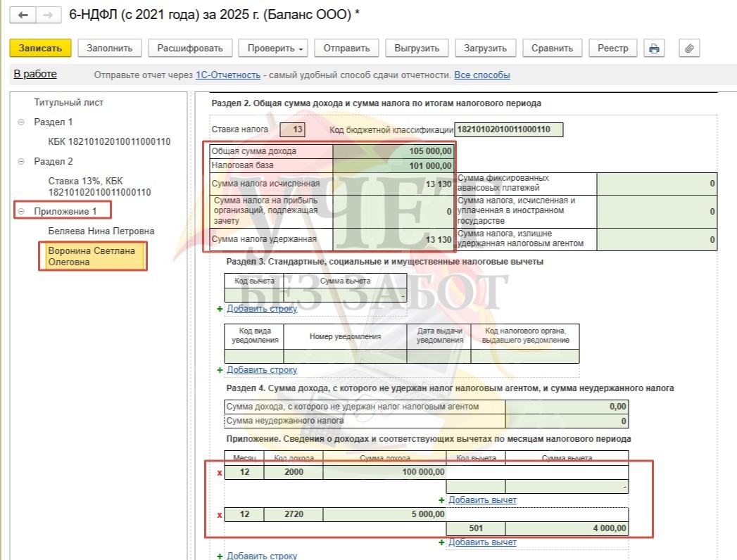Screen dimensions: 737x560
Task: Collapse the Раздел 2 tree node
Action: 20,162
